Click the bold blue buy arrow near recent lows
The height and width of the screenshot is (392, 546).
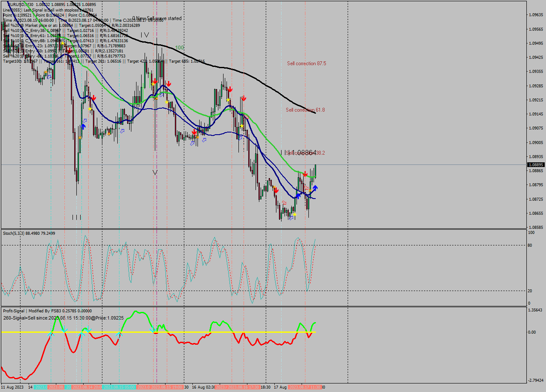tap(315, 188)
